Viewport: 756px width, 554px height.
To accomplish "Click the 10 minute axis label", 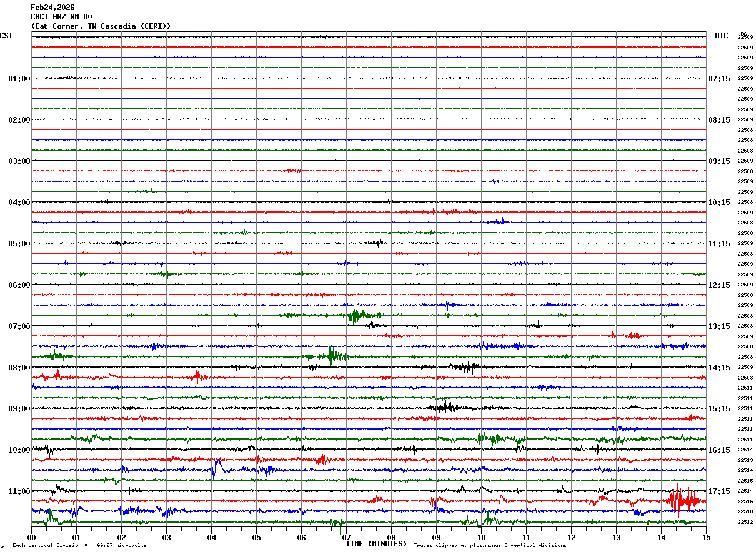I will point(481,537).
